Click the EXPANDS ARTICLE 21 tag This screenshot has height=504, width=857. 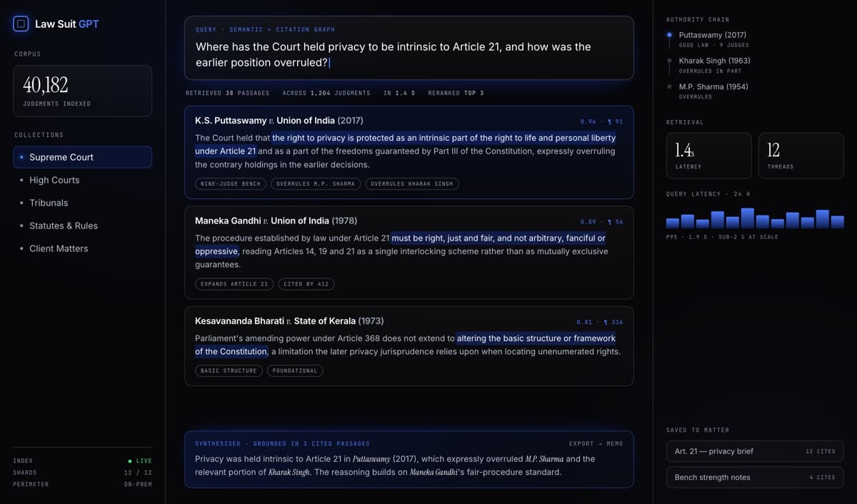[234, 283]
